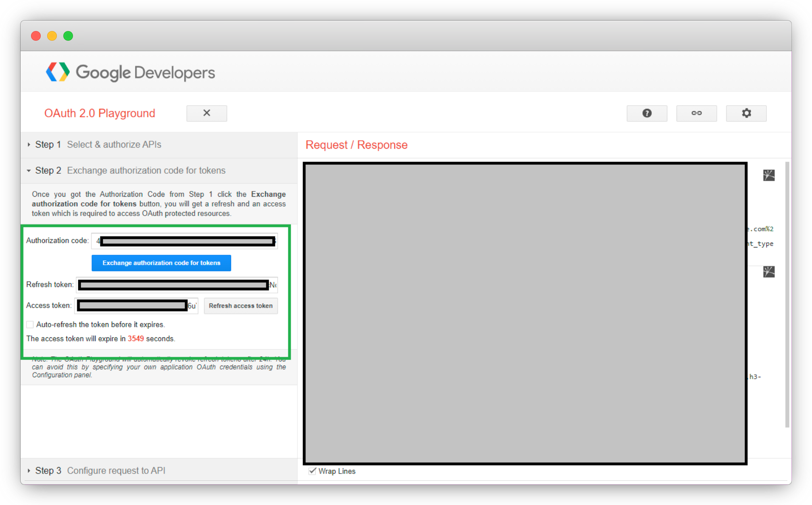Open the OAuth 2.0 Playground title link
812x505 pixels.
point(100,113)
